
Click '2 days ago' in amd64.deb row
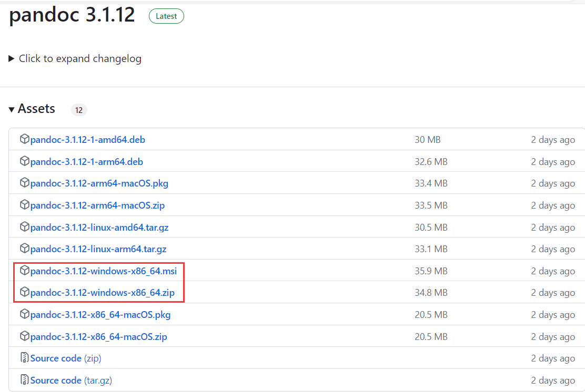553,140
